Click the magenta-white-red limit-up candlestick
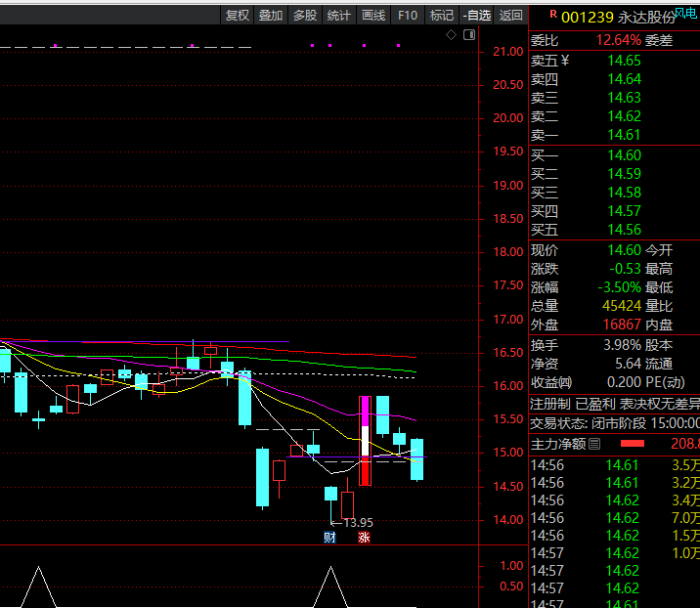700x608 pixels. [366, 441]
